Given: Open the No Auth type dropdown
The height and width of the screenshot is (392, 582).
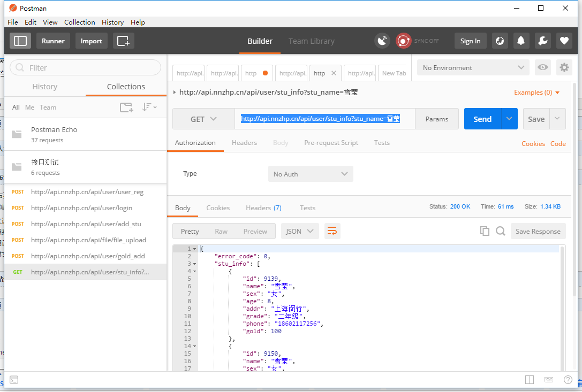Looking at the screenshot, I should (x=311, y=174).
